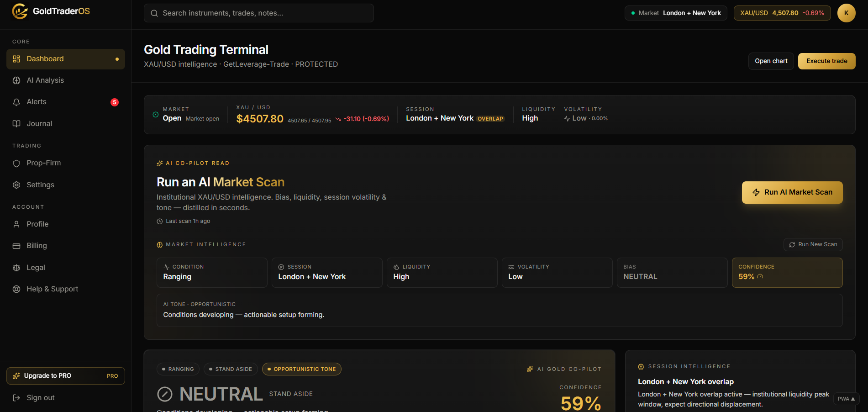This screenshot has width=868, height=412.
Task: Click the Open chart button
Action: coord(771,61)
